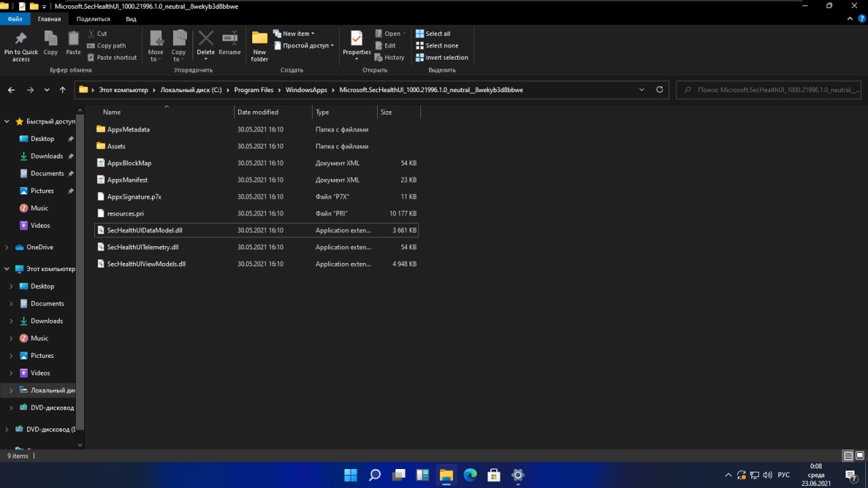Open the Windows Start button

(351, 475)
